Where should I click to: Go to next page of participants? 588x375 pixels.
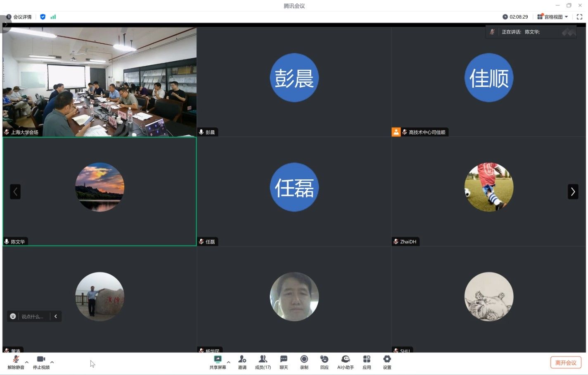pyautogui.click(x=573, y=191)
